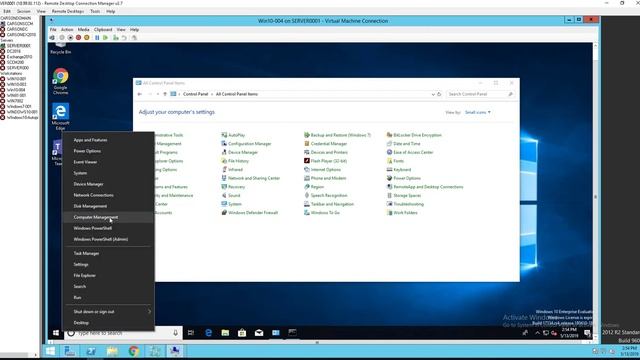Open the Tools menu in RDCMan
Screen dimensions: 640x360
tap(95, 11)
